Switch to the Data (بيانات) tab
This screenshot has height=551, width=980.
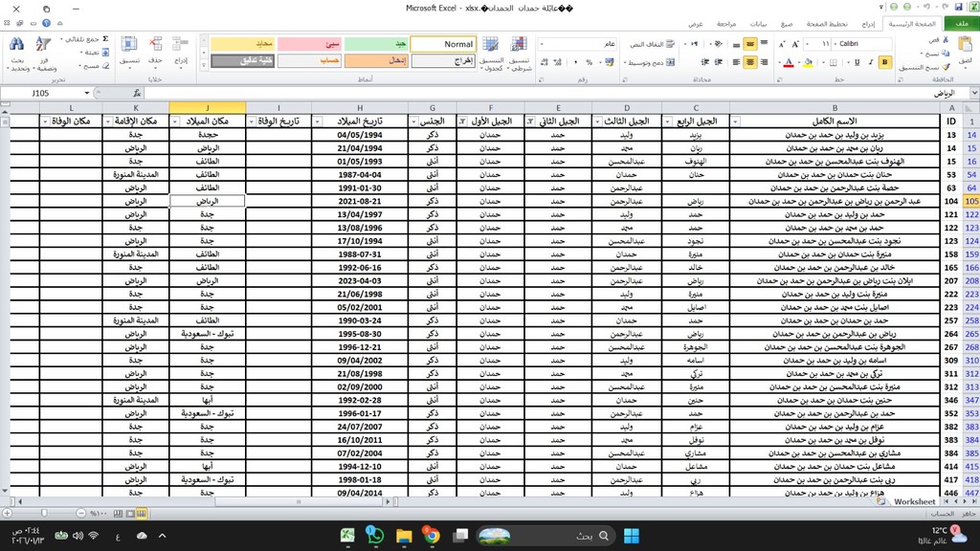[758, 24]
